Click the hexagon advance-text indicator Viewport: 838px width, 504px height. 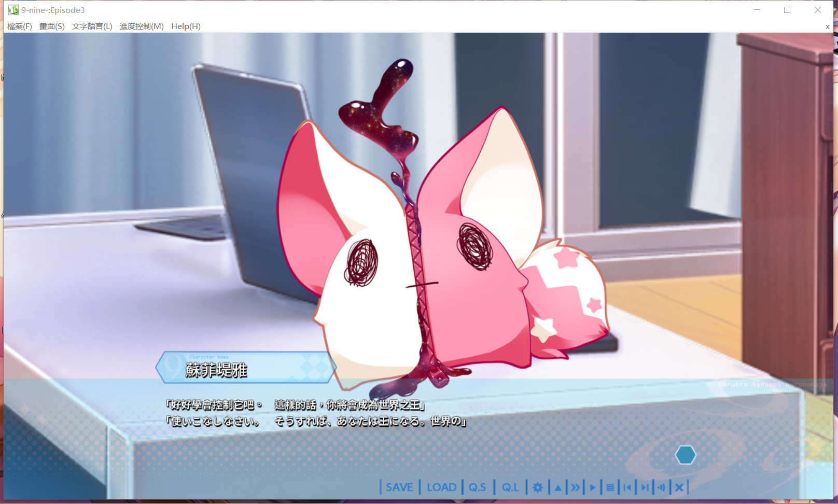click(686, 455)
